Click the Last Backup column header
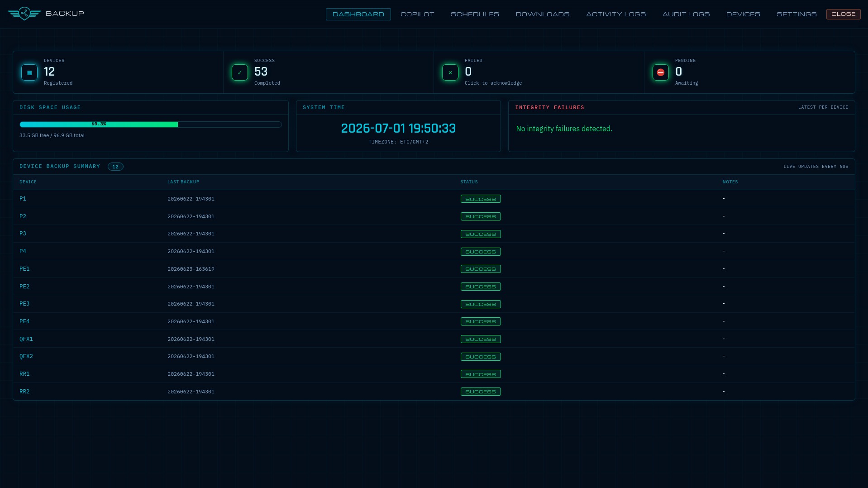 (x=183, y=182)
